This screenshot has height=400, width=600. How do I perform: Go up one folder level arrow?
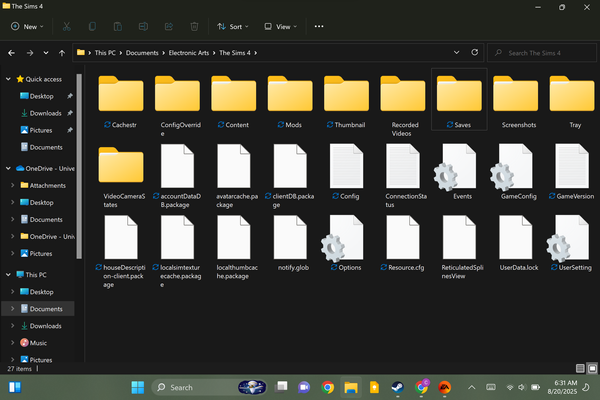click(x=62, y=53)
